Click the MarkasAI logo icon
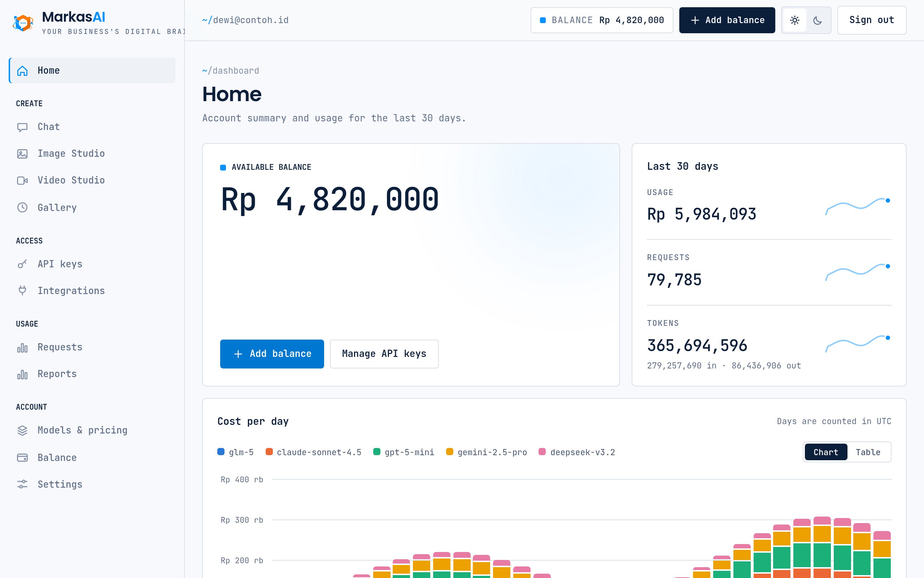Image resolution: width=924 pixels, height=578 pixels. click(x=23, y=23)
